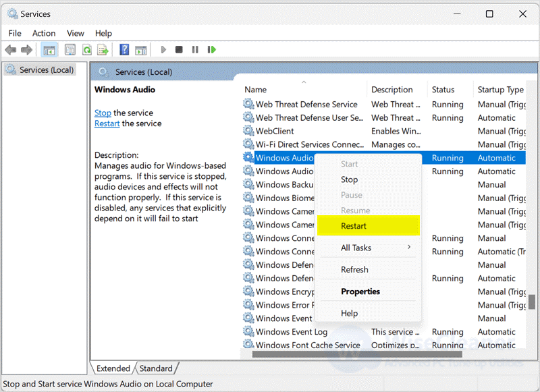Click gear icon of Windows Font Cache Service
This screenshot has width=540, height=392.
point(248,344)
